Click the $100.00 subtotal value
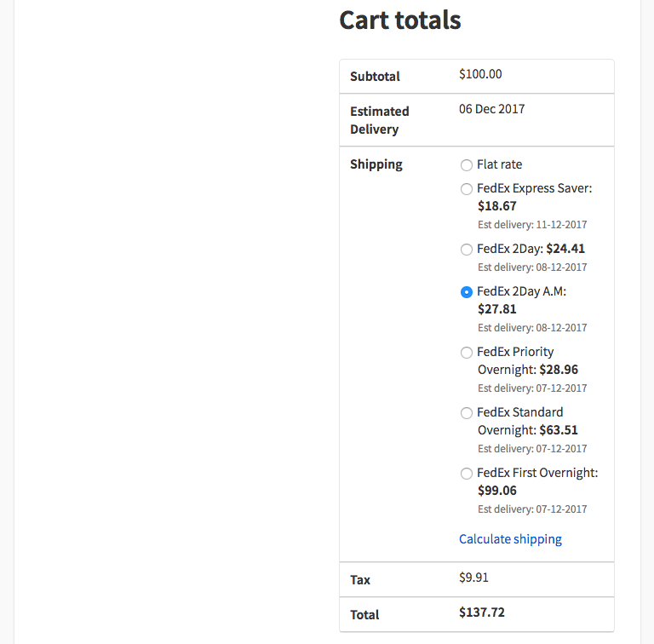The height and width of the screenshot is (644, 654). coord(480,74)
